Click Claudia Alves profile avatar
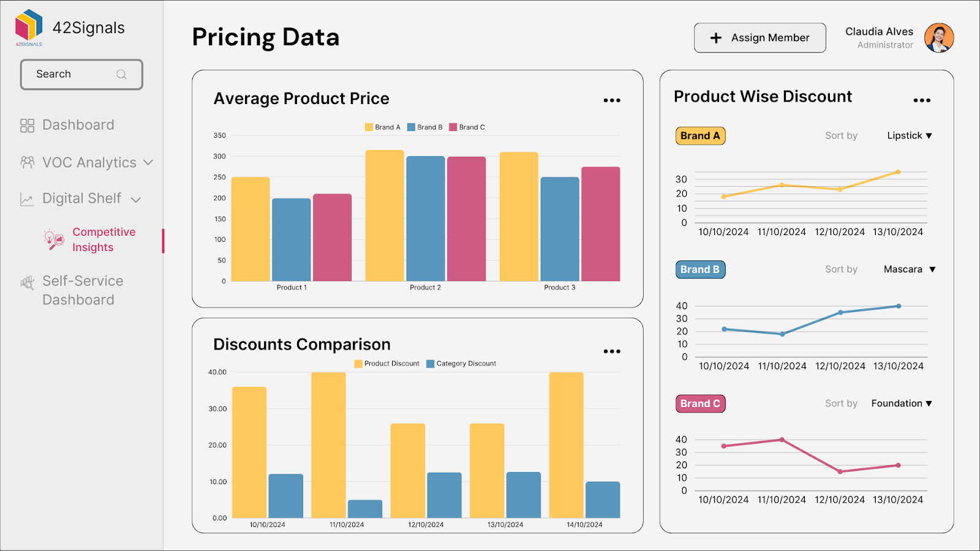This screenshot has height=551, width=980. coord(939,38)
